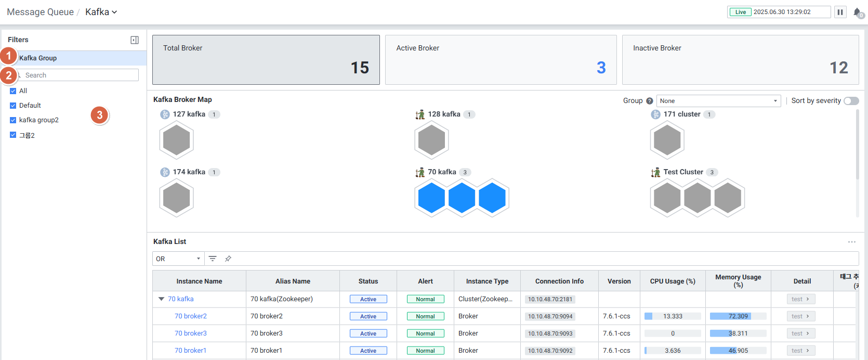
Task: Collapse the 70 kafka tree row
Action: 161,299
